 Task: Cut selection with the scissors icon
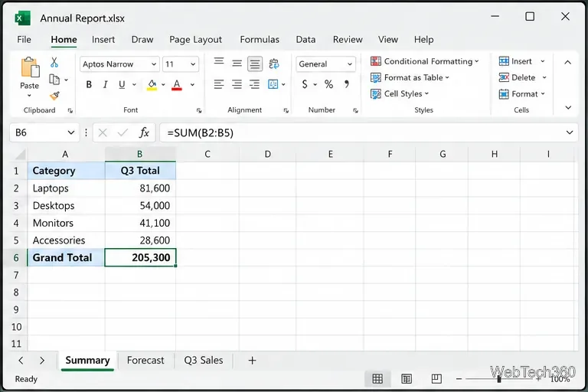pyautogui.click(x=54, y=62)
